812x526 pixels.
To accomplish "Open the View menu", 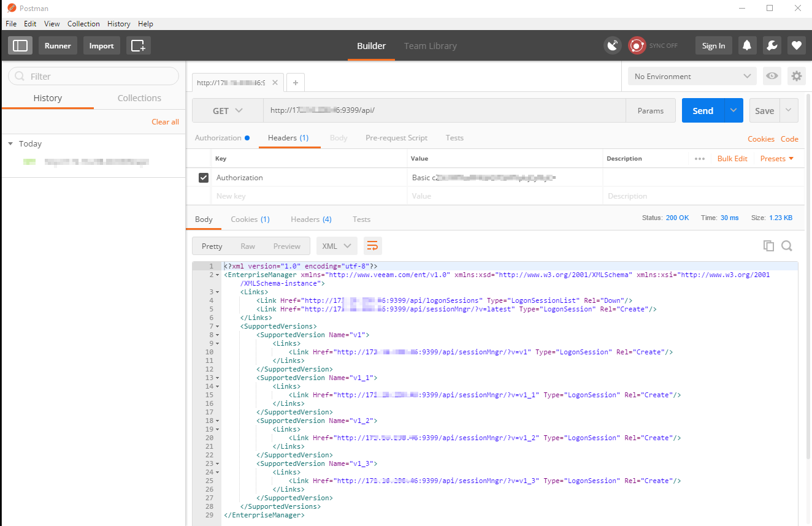I will point(52,23).
